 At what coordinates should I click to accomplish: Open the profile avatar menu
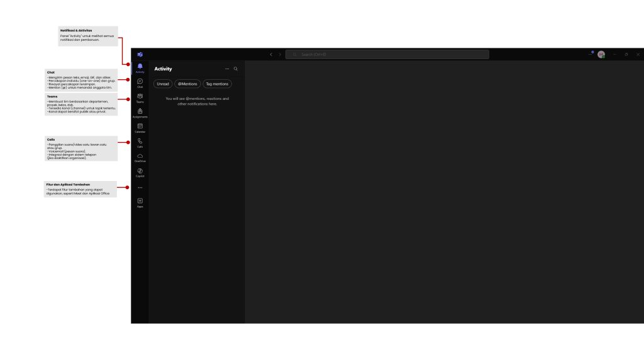coord(601,55)
